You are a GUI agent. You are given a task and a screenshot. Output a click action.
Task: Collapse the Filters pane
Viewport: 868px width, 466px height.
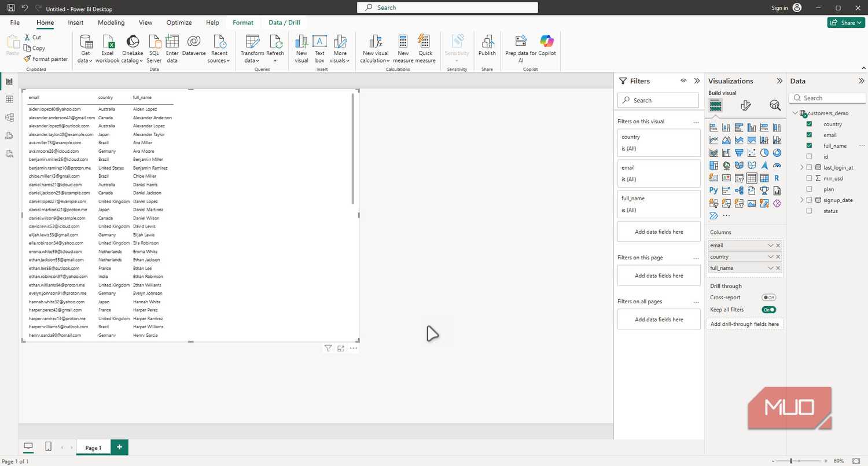pyautogui.click(x=697, y=81)
